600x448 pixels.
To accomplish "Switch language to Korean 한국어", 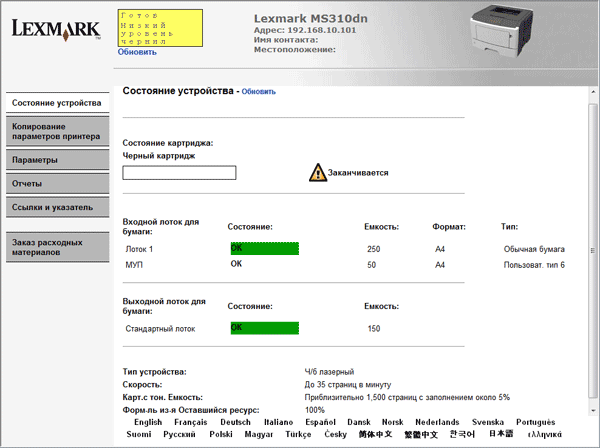I will pos(462,434).
